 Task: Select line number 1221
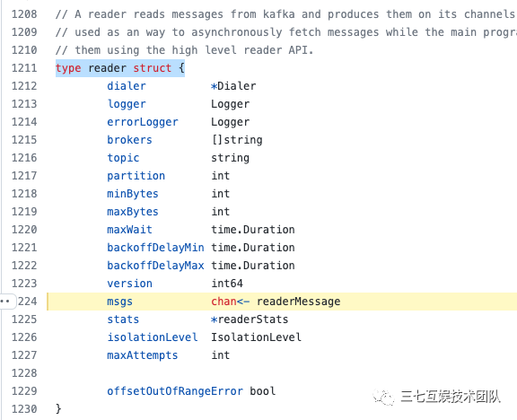[x=24, y=248]
